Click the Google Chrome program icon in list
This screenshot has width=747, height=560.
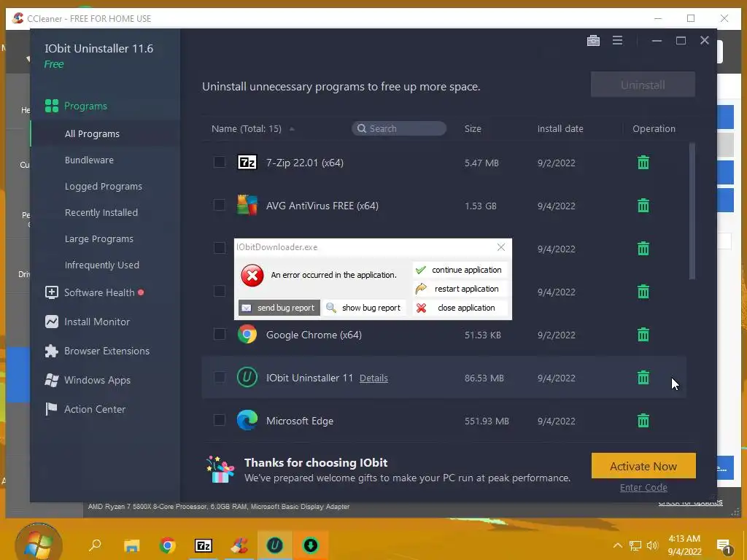point(247,334)
